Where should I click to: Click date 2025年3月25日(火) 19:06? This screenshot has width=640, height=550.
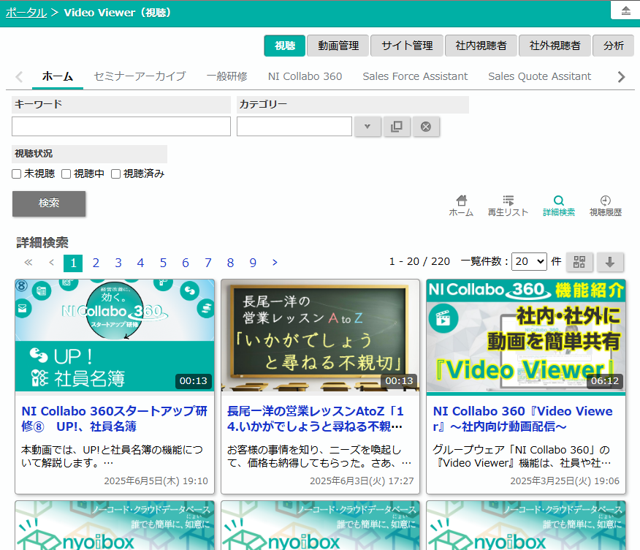coord(565,481)
